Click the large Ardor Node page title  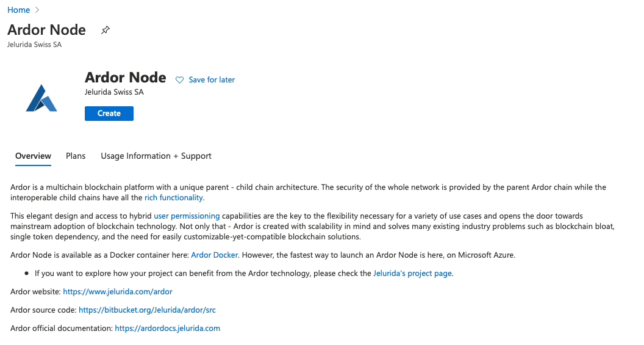(x=46, y=30)
